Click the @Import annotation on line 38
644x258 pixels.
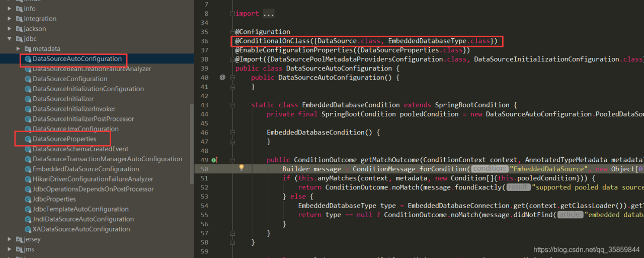249,59
